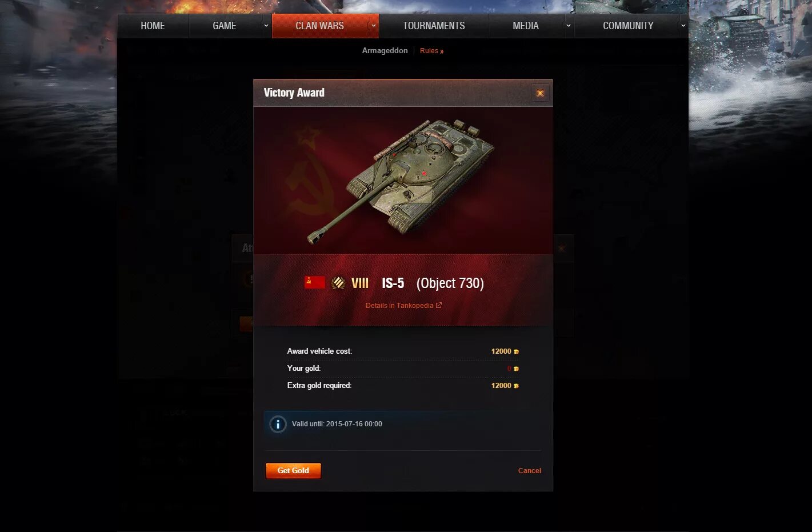Close the Victory Award dialog

(540, 93)
